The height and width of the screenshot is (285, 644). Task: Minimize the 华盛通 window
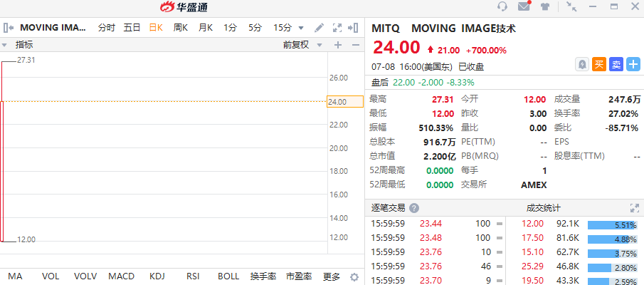(593, 6)
